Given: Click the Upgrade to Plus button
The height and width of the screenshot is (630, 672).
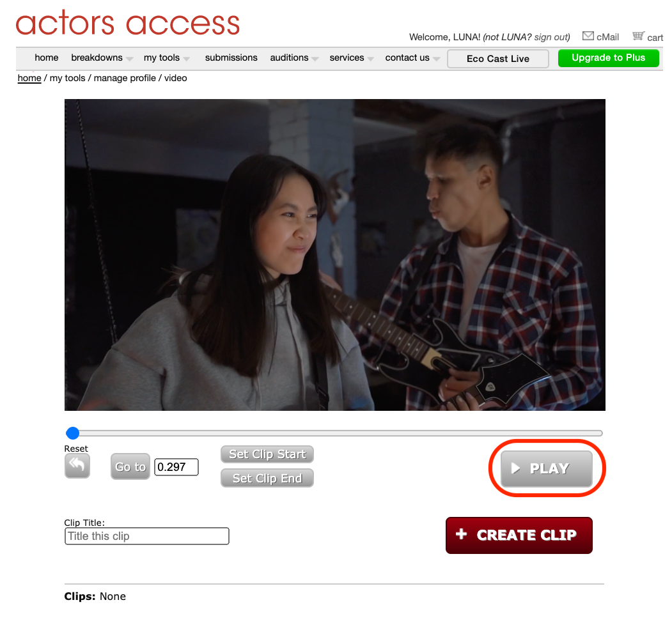Looking at the screenshot, I should point(609,58).
